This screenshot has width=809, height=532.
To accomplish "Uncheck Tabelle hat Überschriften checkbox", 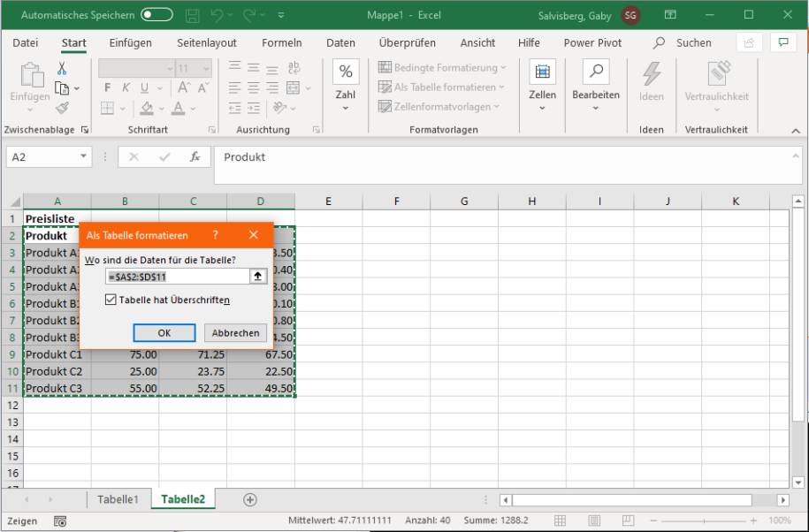I will [x=111, y=300].
